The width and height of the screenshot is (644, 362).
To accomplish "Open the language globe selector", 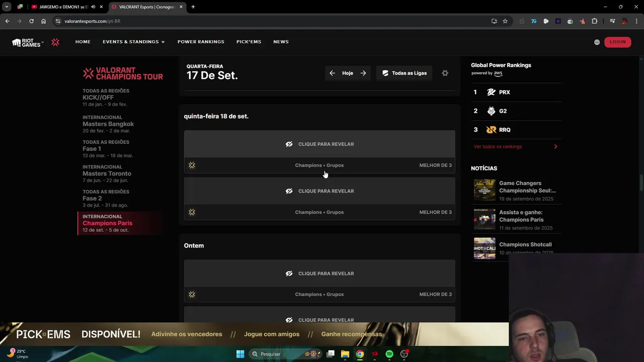I will 597,42.
